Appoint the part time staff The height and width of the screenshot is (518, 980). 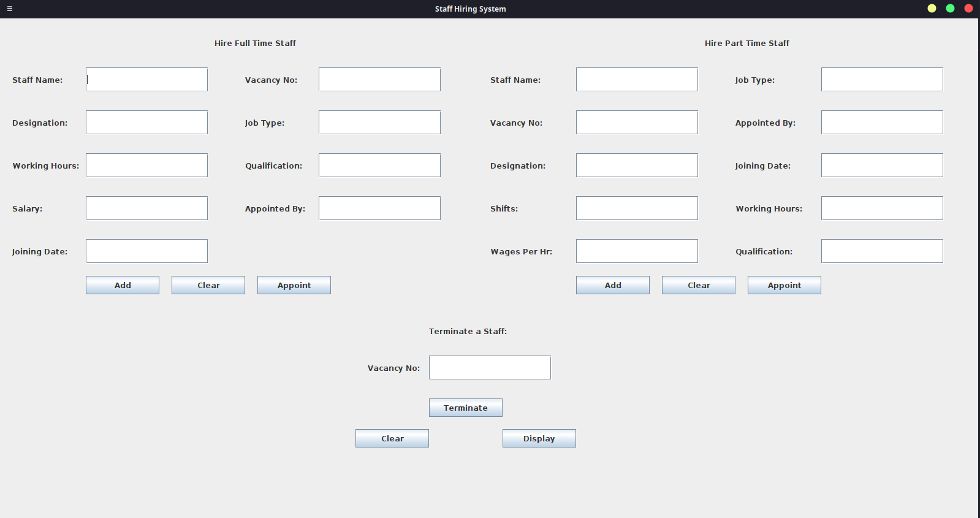pos(784,285)
